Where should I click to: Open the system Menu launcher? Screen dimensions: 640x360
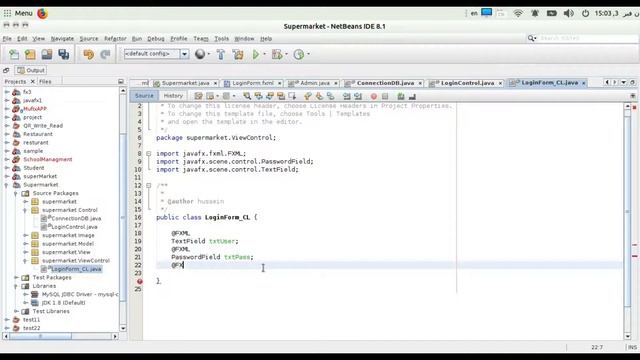point(18,13)
